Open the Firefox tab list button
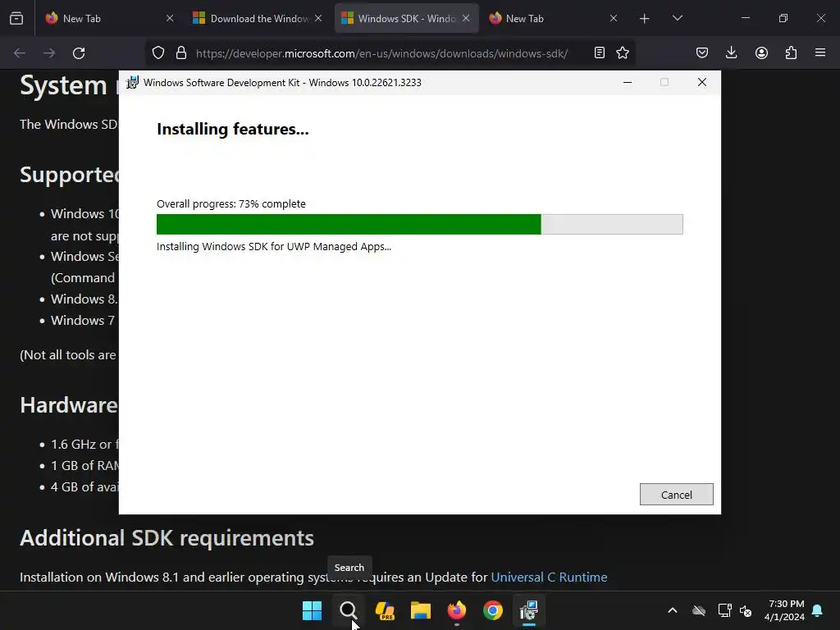Viewport: 840px width, 630px height. point(16,18)
